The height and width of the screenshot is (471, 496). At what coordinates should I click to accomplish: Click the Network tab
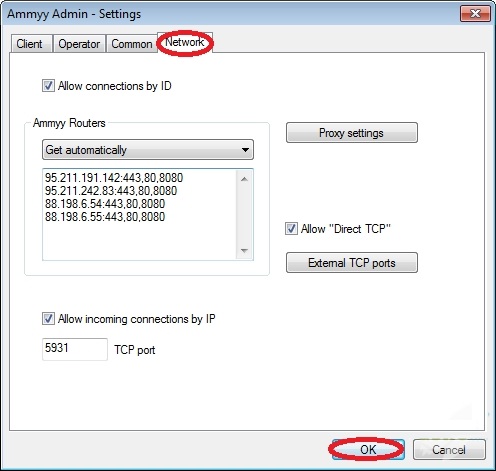pyautogui.click(x=185, y=42)
